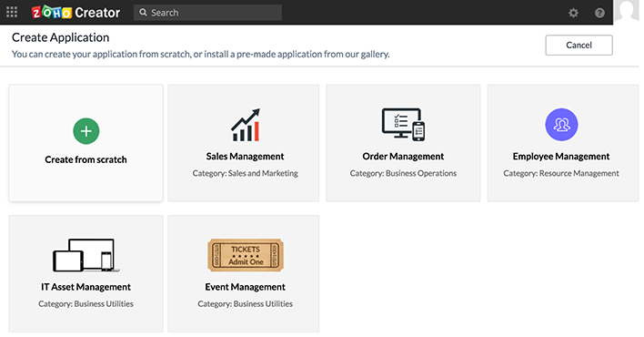
Task: Open the settings gear icon
Action: pos(573,13)
